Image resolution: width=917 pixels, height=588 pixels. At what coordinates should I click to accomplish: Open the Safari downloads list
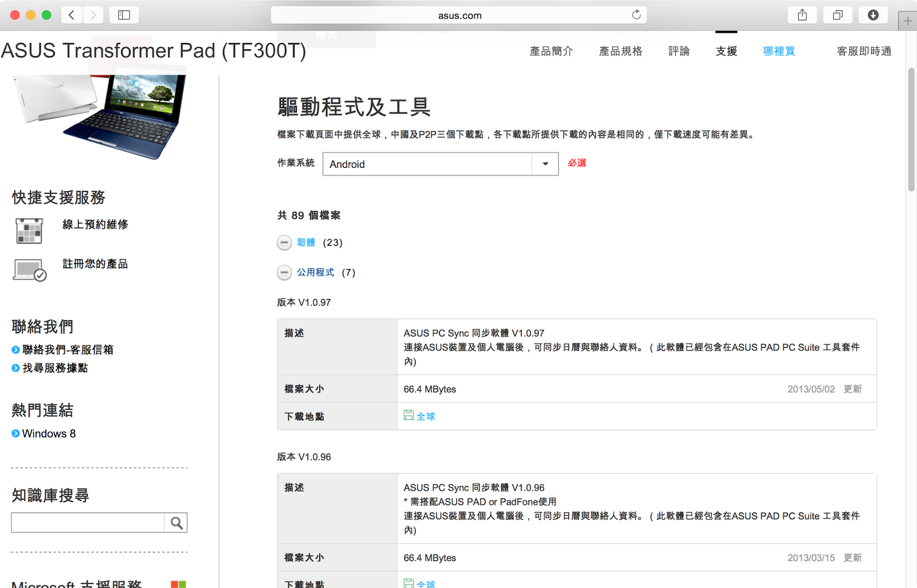pyautogui.click(x=873, y=15)
